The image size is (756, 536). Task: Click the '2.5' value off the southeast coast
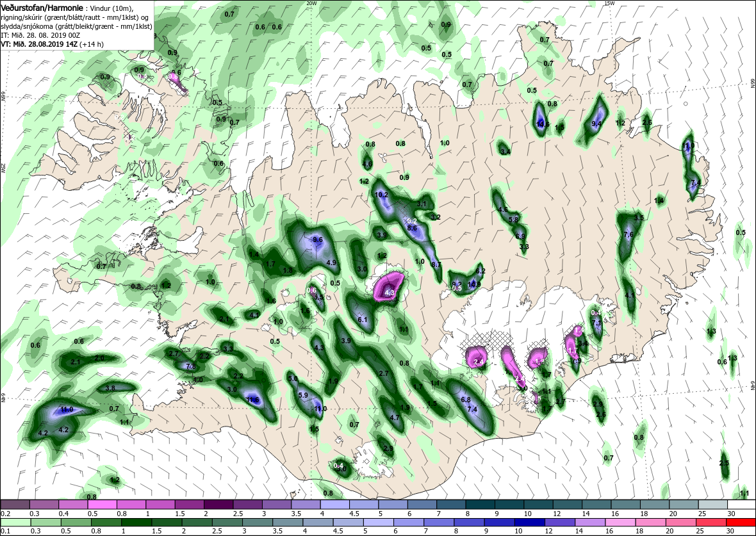click(x=724, y=463)
